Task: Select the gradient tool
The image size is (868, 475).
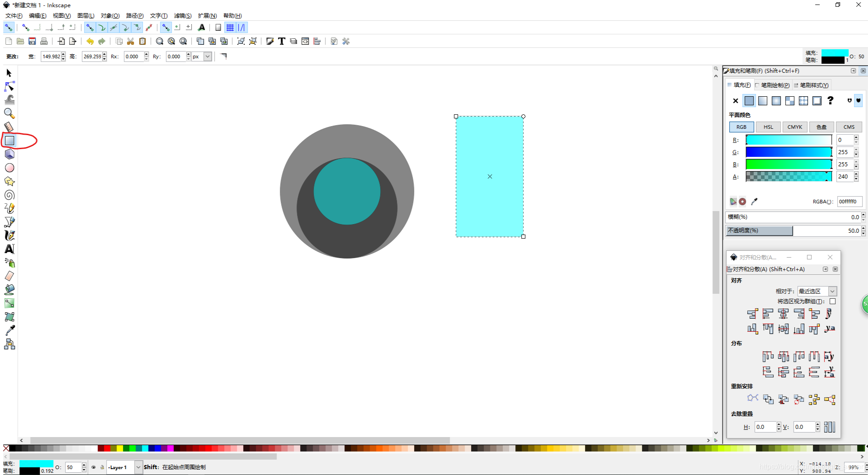Action: pos(9,303)
